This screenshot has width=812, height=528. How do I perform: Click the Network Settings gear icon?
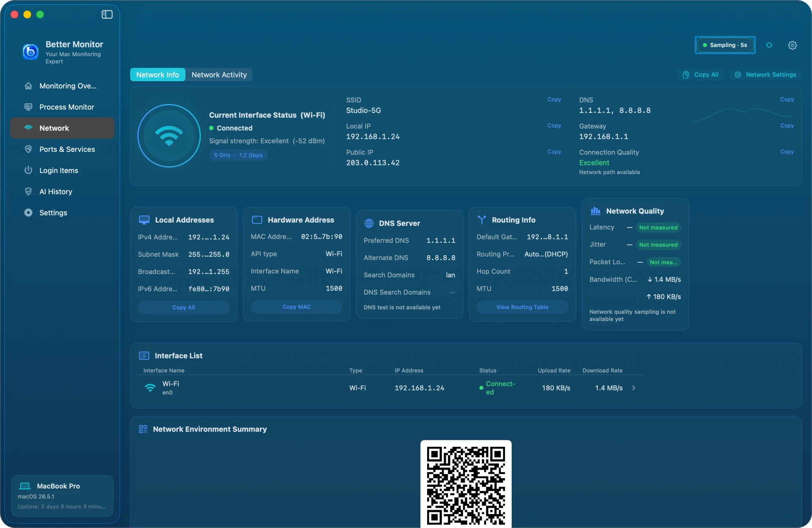738,75
